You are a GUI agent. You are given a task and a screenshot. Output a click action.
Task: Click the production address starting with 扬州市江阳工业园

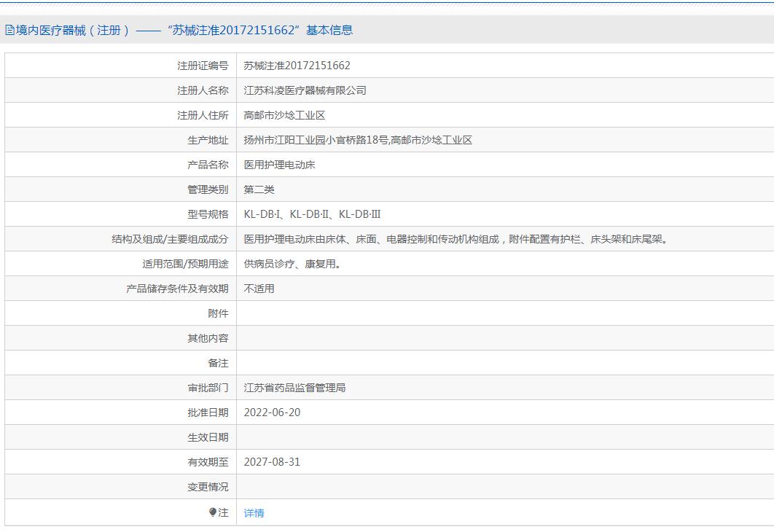click(358, 140)
